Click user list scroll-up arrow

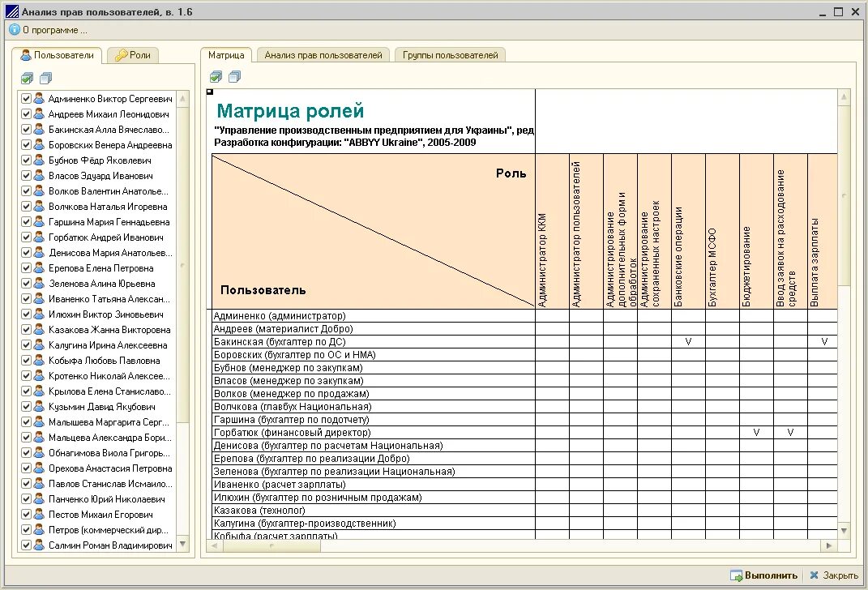point(182,99)
